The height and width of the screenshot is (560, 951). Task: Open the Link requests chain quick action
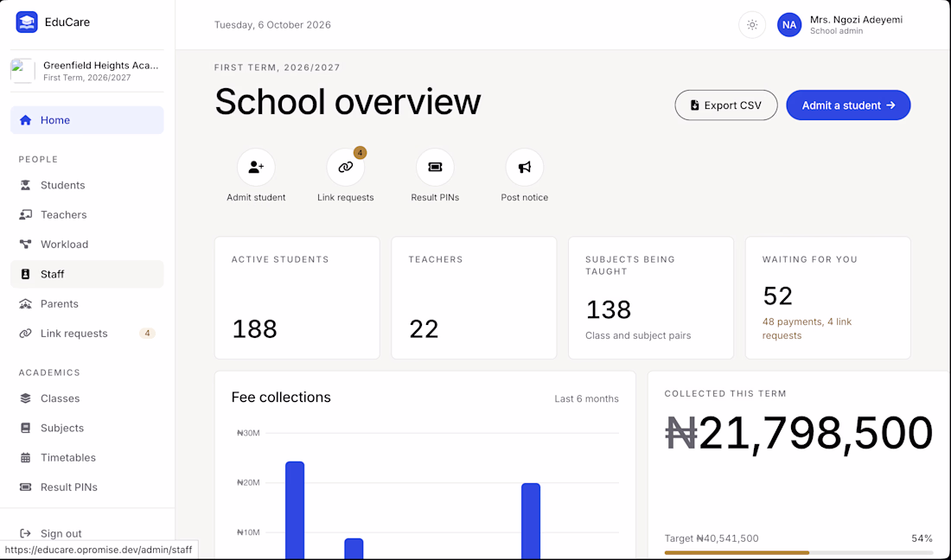click(346, 167)
